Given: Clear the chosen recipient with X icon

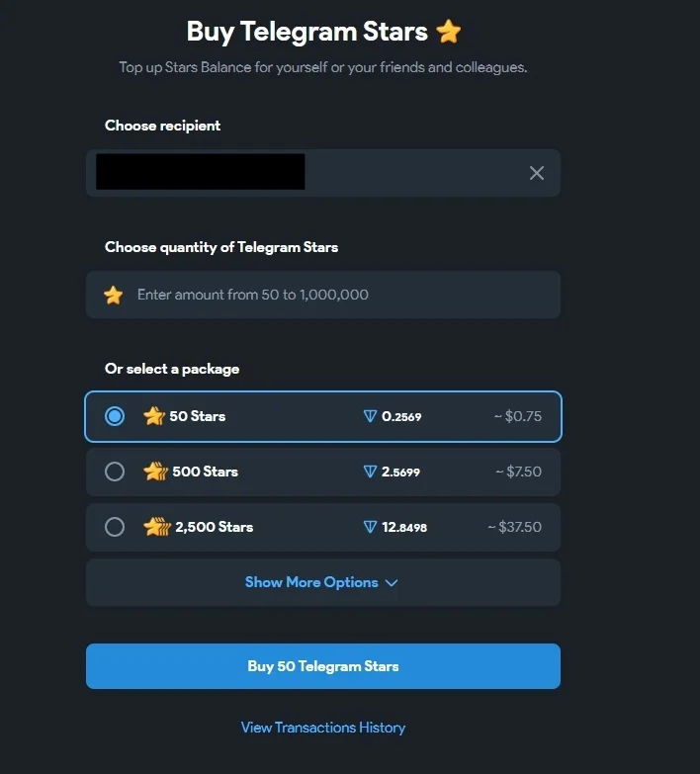Looking at the screenshot, I should (x=537, y=173).
